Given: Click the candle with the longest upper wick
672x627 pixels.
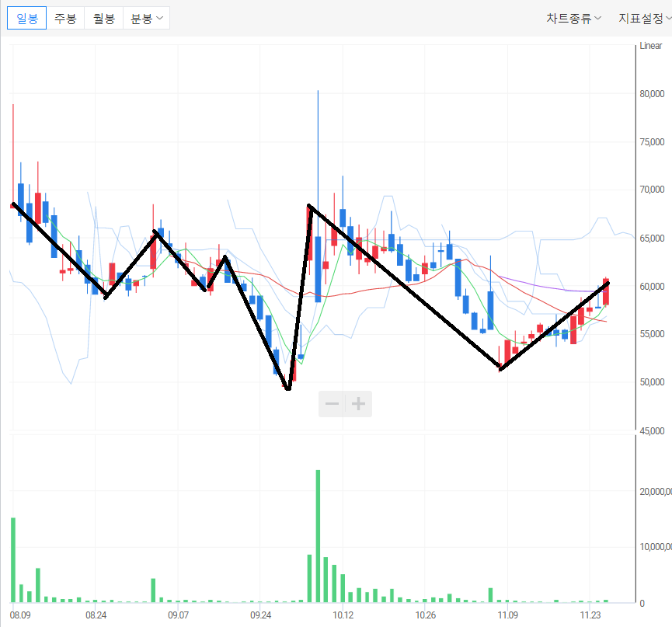Looking at the screenshot, I should click(x=318, y=269).
